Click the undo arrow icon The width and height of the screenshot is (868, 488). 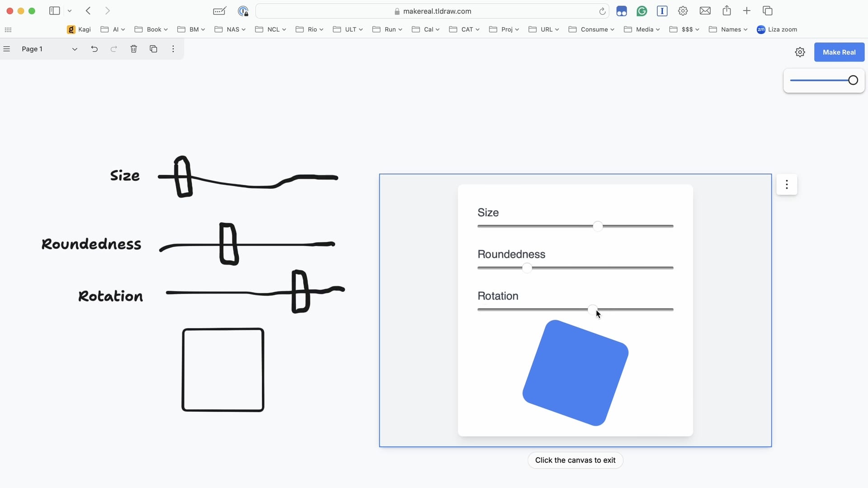(94, 49)
